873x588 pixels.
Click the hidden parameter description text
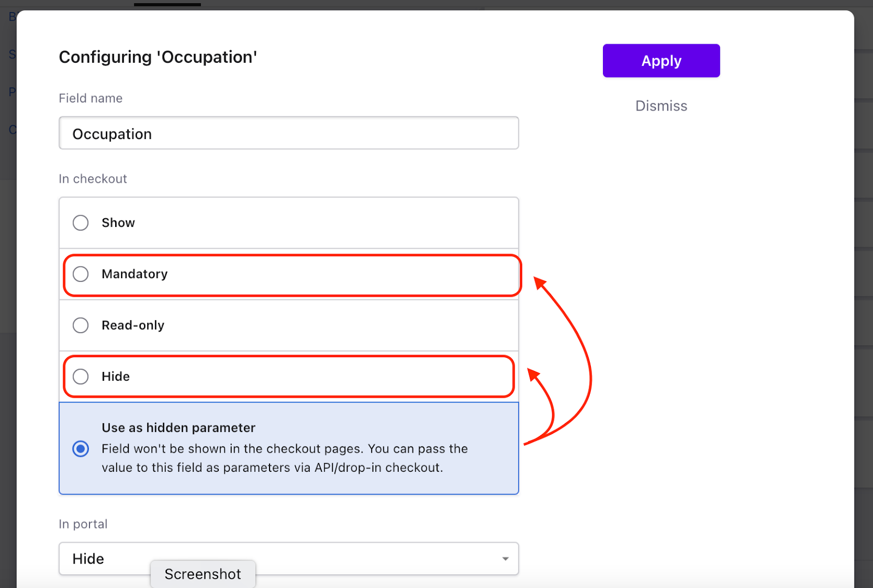click(284, 458)
